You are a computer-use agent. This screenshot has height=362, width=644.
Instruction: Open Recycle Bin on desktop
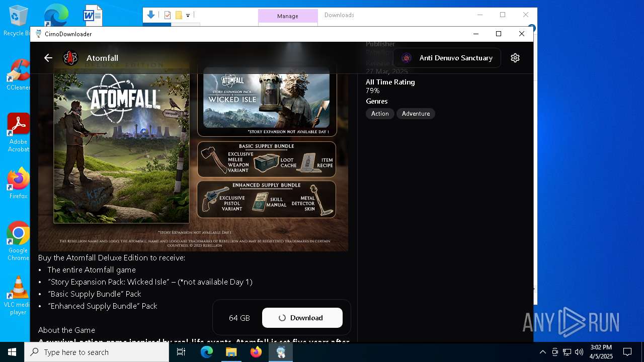pos(18,21)
